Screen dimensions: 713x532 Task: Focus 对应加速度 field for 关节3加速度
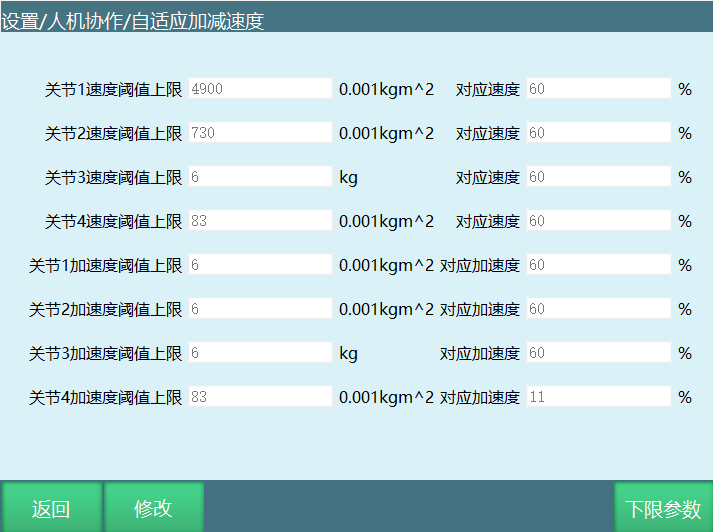click(598, 353)
